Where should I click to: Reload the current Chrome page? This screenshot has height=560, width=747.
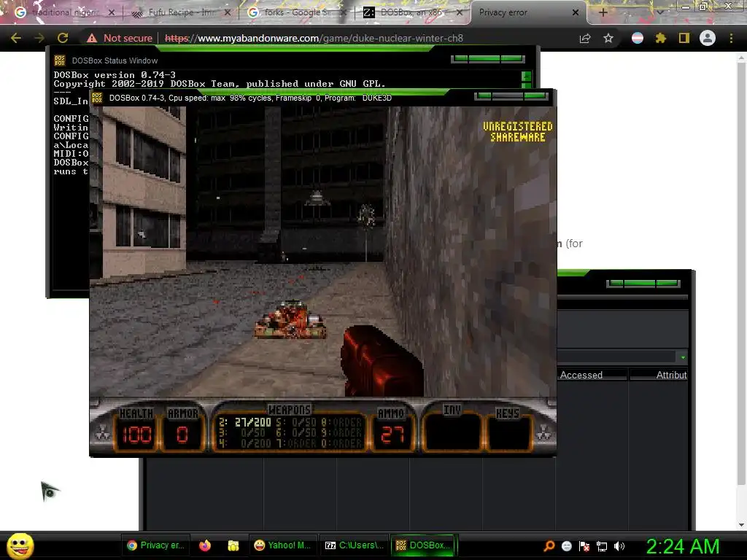coord(63,38)
